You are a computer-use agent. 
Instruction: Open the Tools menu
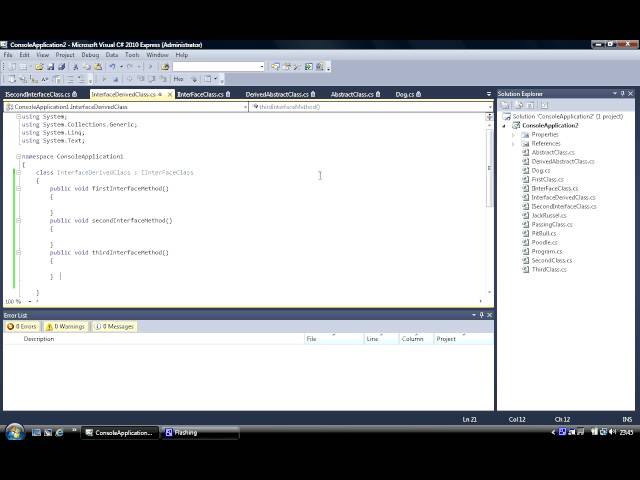click(132, 55)
